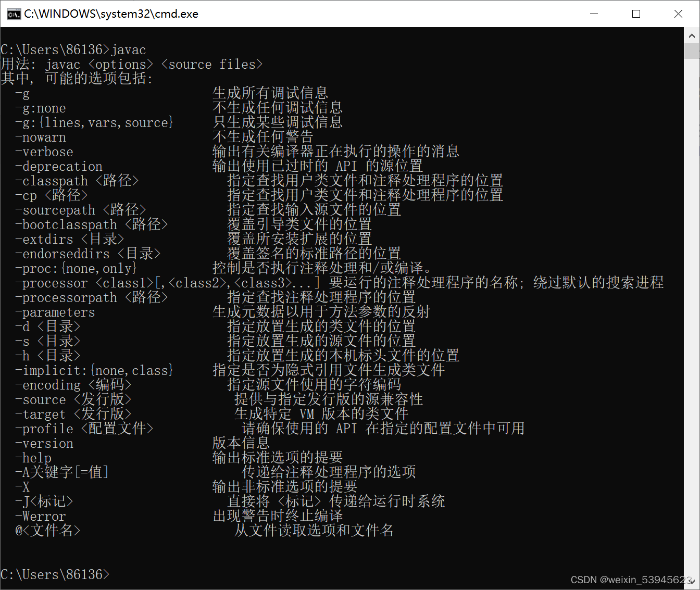Click the -encoding <编码> option text
The width and height of the screenshot is (700, 590).
(x=73, y=384)
